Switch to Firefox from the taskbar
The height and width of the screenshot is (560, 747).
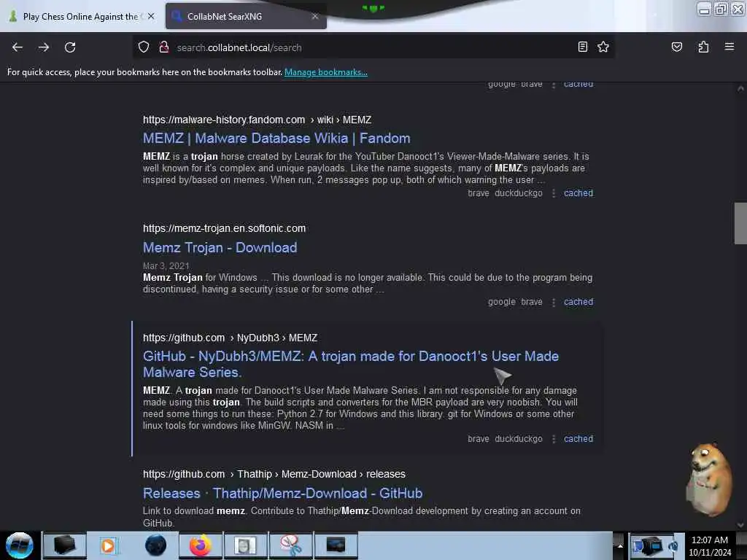[200, 545]
